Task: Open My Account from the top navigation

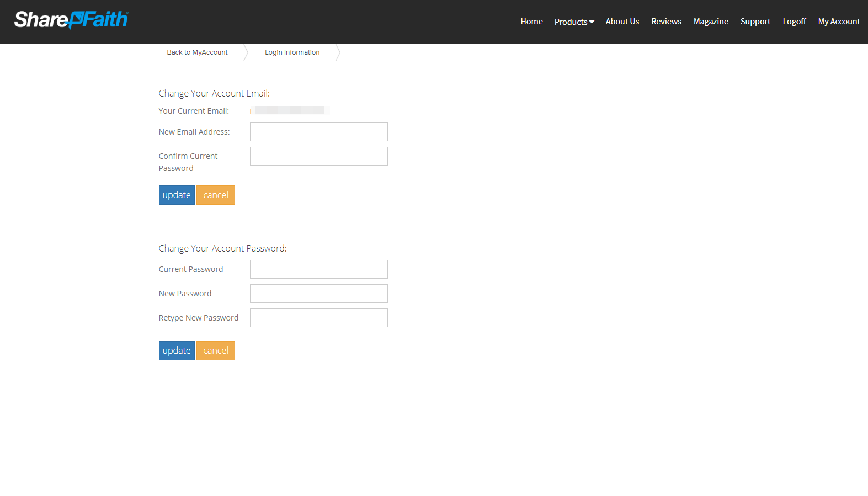Action: [839, 22]
